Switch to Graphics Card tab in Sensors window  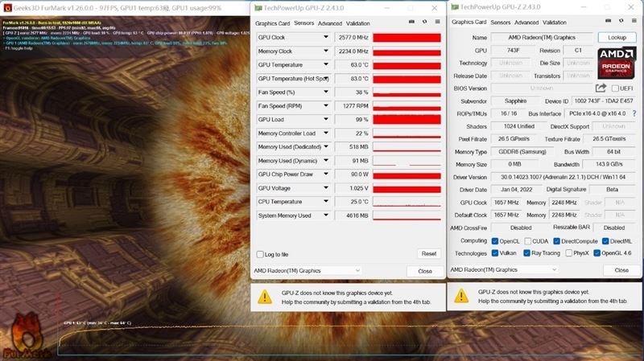(x=272, y=23)
